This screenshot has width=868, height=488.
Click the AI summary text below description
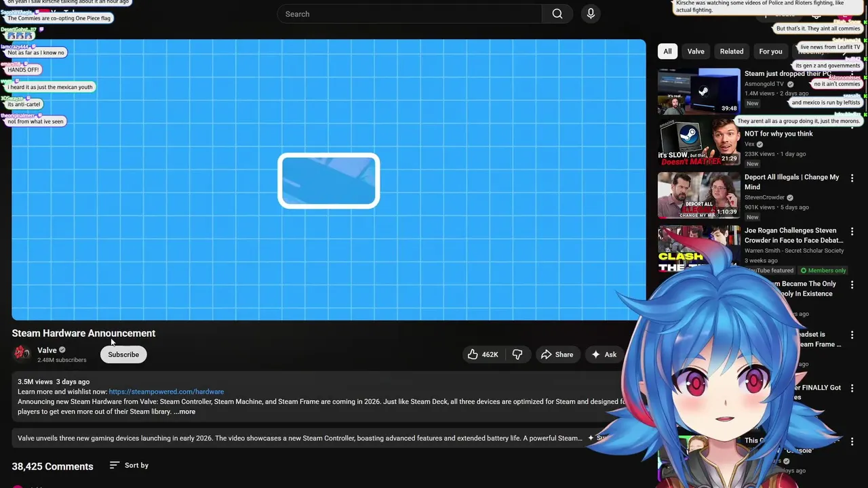pos(300,439)
